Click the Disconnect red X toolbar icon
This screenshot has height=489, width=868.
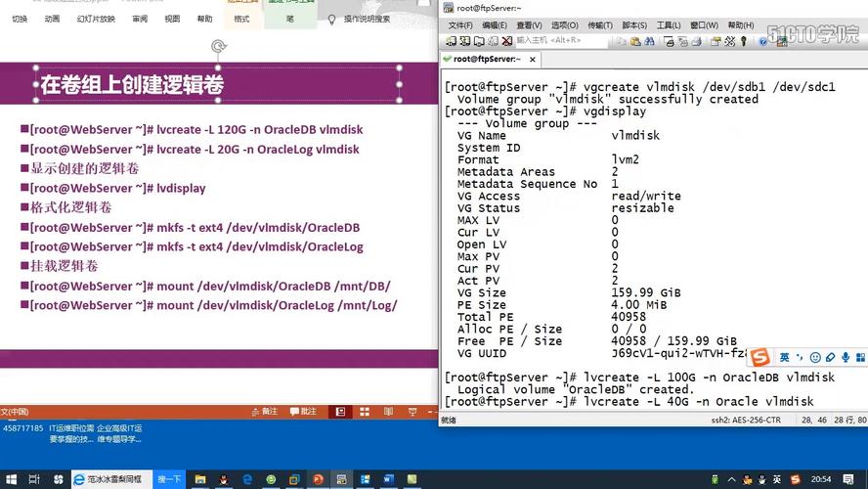(506, 41)
